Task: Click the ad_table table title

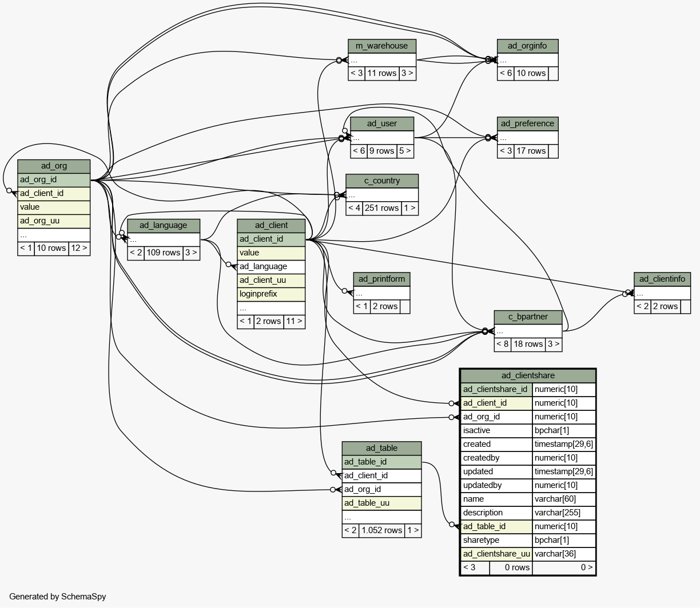Action: point(381,448)
